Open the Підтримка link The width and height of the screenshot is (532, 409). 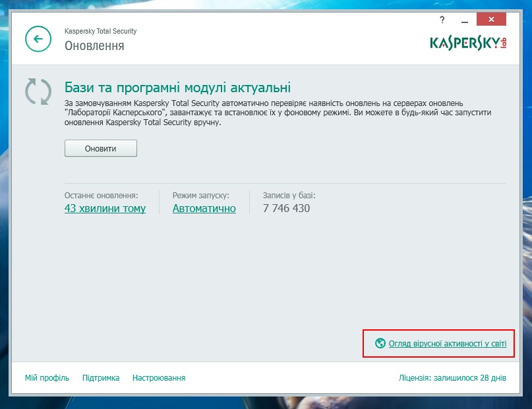(x=101, y=378)
